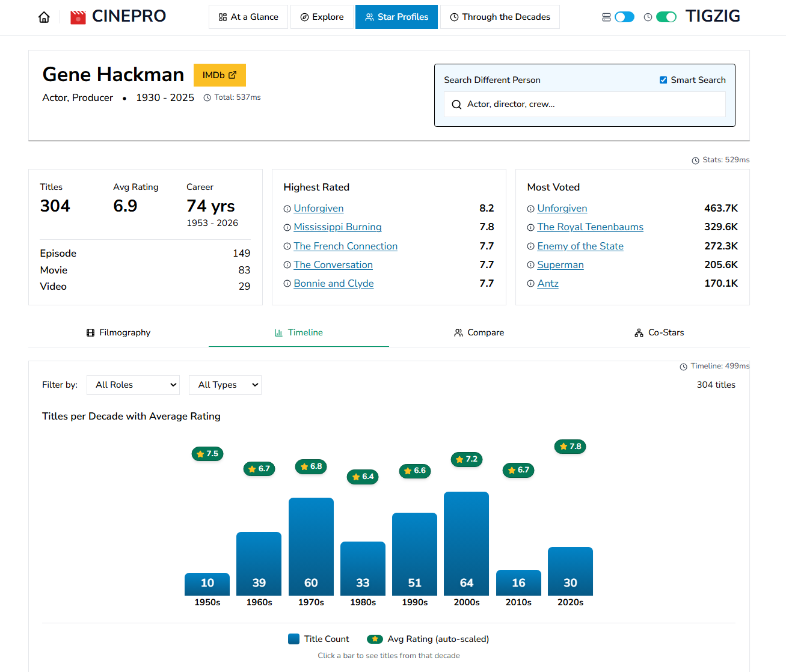Image resolution: width=786 pixels, height=672 pixels.
Task: Click the 7.8 rating badge above 2020s
Action: [x=570, y=447]
